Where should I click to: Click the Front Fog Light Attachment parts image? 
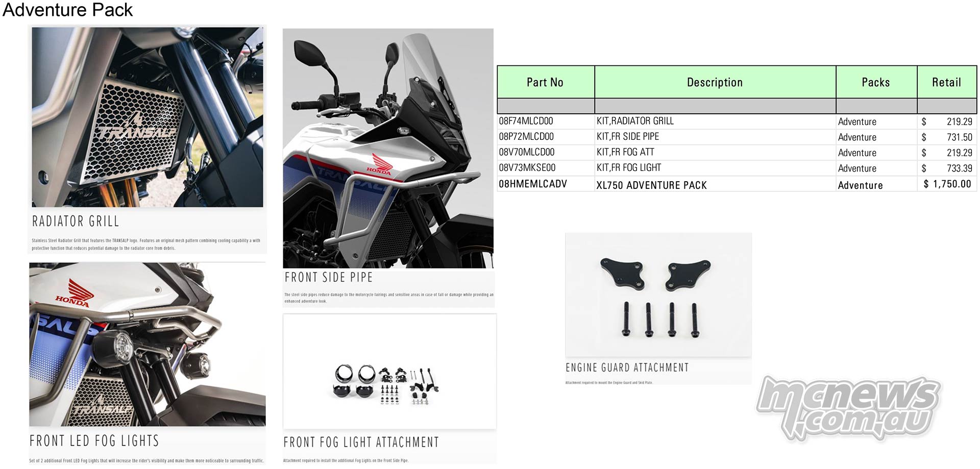[389, 372]
